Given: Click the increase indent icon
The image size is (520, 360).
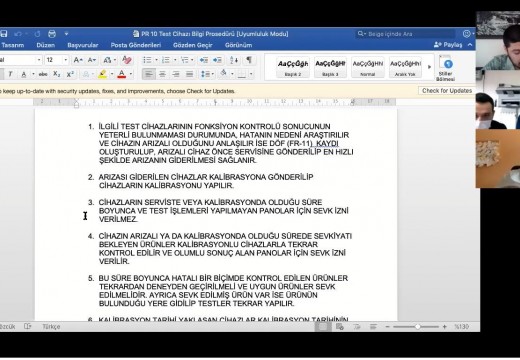Looking at the screenshot, I should click(217, 60).
